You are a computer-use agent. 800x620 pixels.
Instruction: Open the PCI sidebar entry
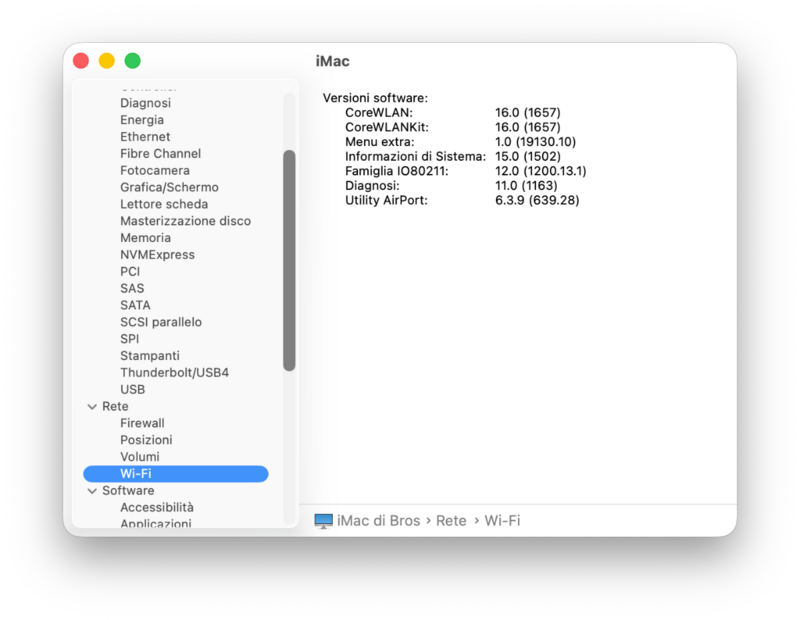coord(130,271)
